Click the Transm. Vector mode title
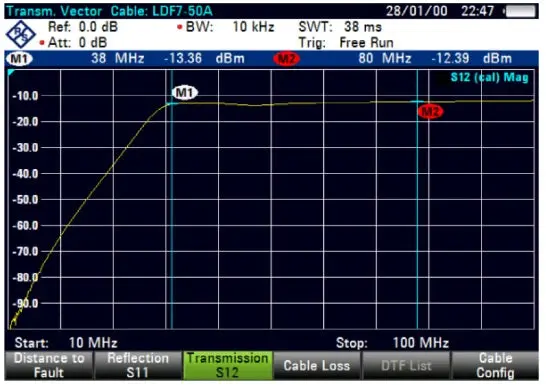The height and width of the screenshot is (385, 546). coord(54,11)
